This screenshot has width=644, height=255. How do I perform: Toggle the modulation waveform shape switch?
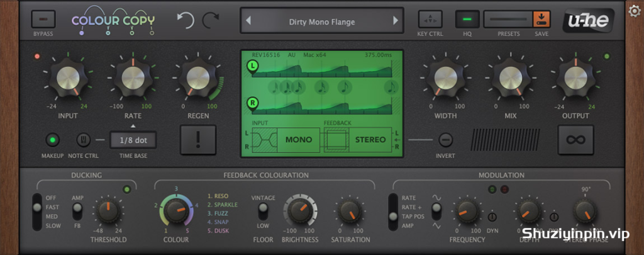point(436,212)
